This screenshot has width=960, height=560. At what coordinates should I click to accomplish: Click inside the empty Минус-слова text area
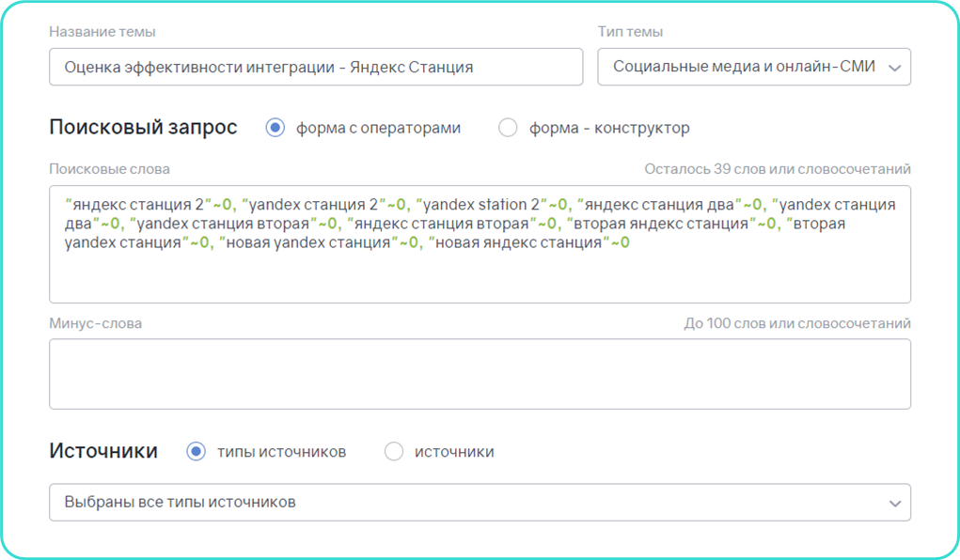coord(480,374)
